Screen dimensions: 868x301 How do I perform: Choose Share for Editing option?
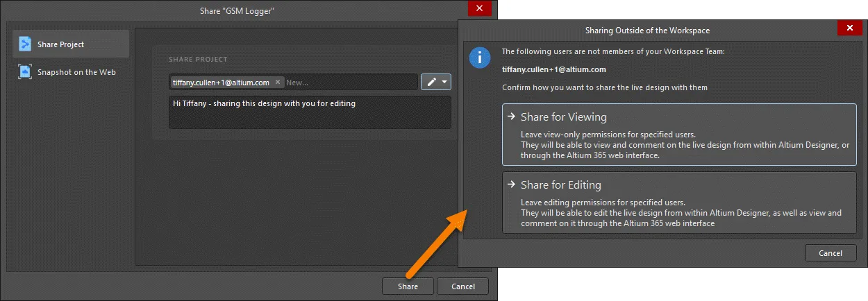click(679, 203)
